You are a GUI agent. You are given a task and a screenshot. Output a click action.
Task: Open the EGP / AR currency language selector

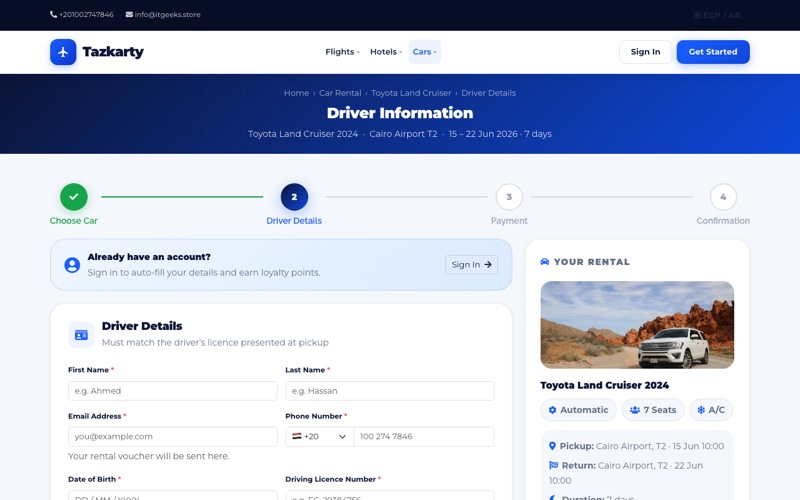(x=717, y=15)
